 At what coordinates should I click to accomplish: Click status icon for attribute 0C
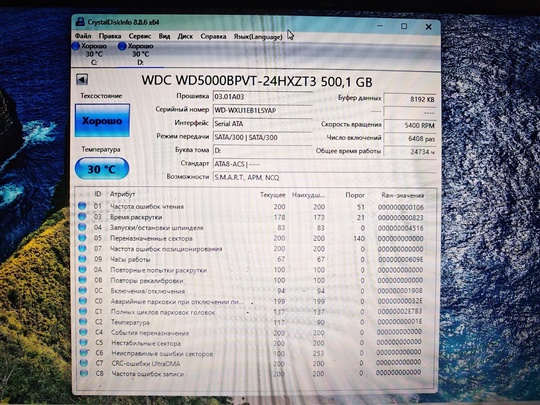(x=83, y=290)
